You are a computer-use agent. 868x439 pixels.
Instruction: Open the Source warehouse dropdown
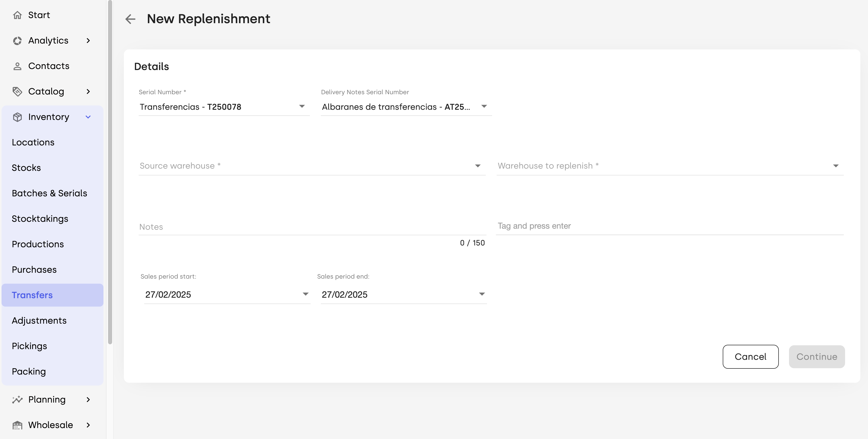click(x=312, y=166)
